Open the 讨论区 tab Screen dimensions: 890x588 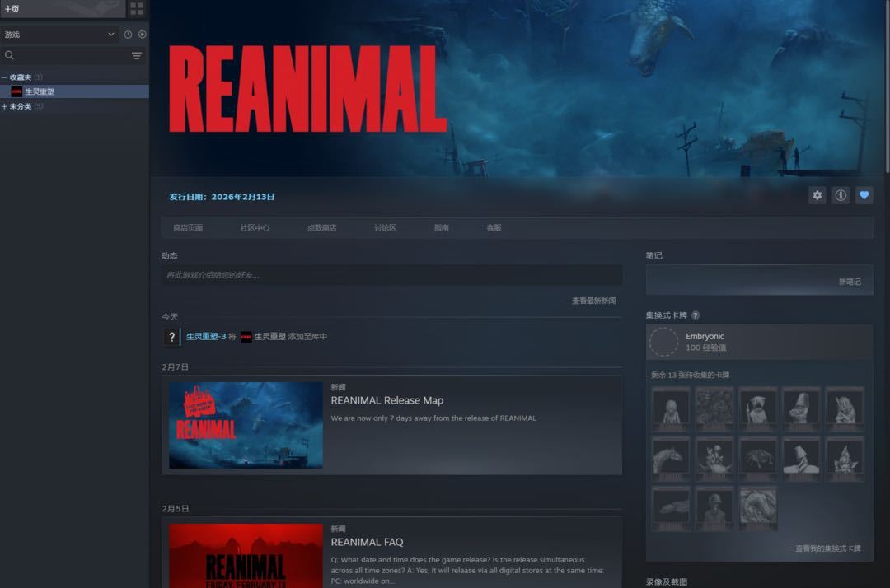tap(386, 228)
